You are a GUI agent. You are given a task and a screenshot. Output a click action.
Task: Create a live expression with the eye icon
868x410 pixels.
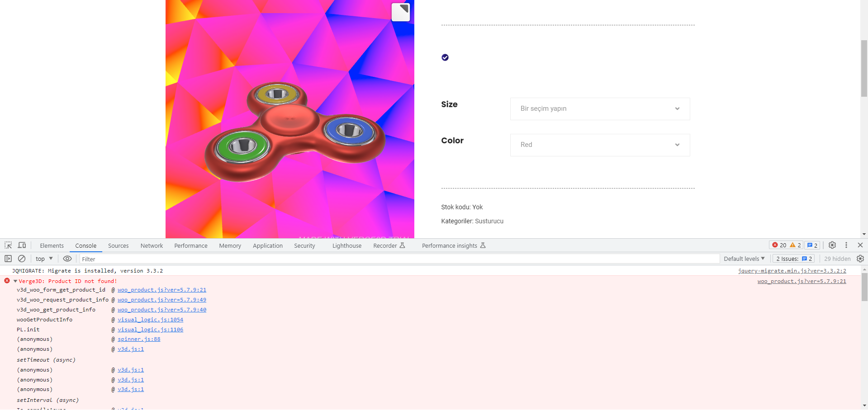[67, 259]
